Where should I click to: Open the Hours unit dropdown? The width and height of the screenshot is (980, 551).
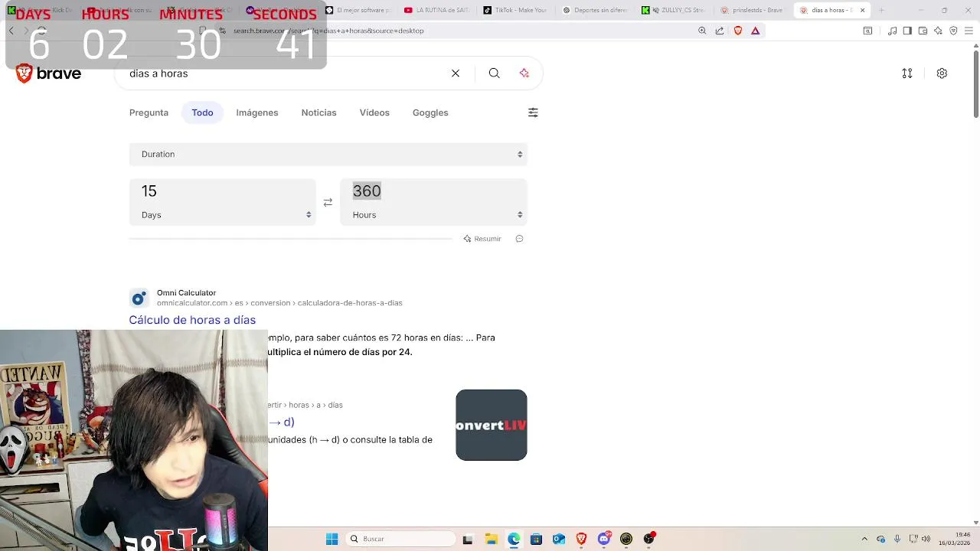pos(433,215)
